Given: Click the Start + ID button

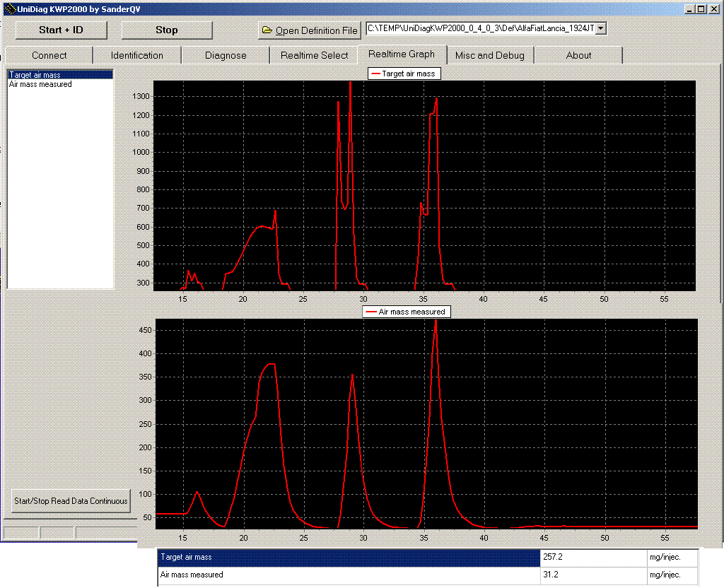Looking at the screenshot, I should pyautogui.click(x=61, y=30).
